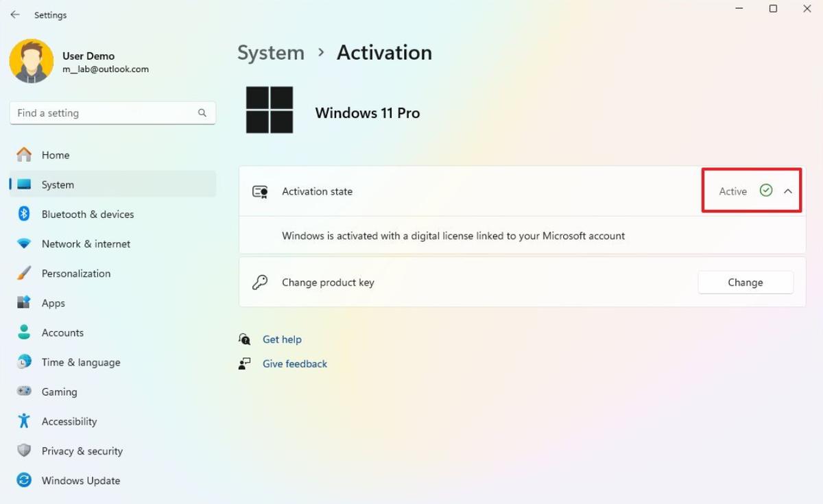Click the back arrow in Settings
This screenshot has height=504, width=823.
pyautogui.click(x=15, y=14)
